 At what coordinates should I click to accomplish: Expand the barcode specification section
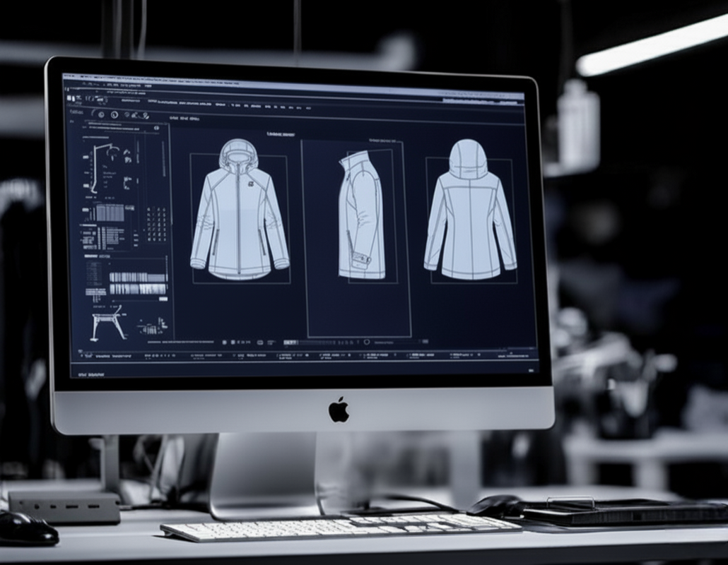[92, 256]
